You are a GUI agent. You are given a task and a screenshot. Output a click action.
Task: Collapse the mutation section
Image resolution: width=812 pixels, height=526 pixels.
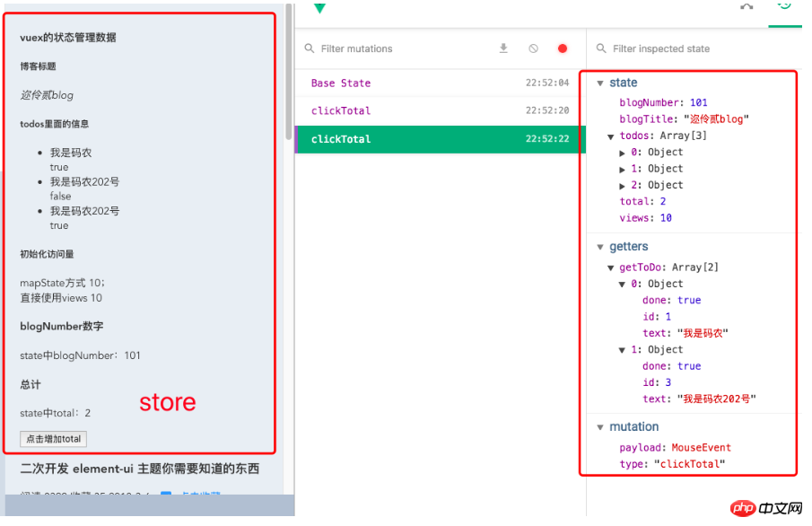pos(600,427)
